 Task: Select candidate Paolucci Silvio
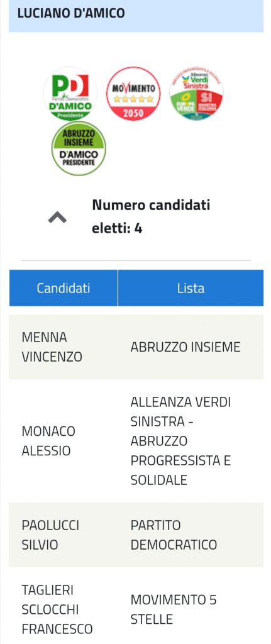[50, 535]
